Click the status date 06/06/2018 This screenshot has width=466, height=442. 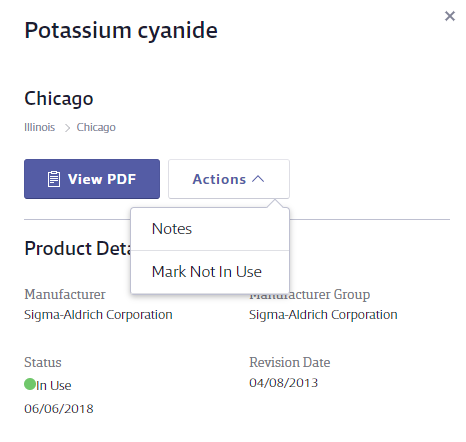(59, 409)
